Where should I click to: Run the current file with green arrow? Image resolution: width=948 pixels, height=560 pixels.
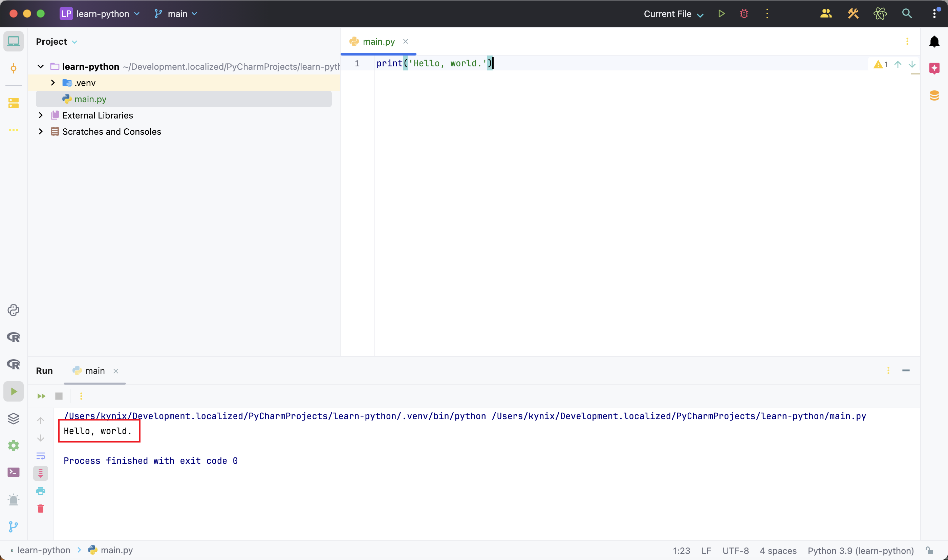tap(721, 14)
